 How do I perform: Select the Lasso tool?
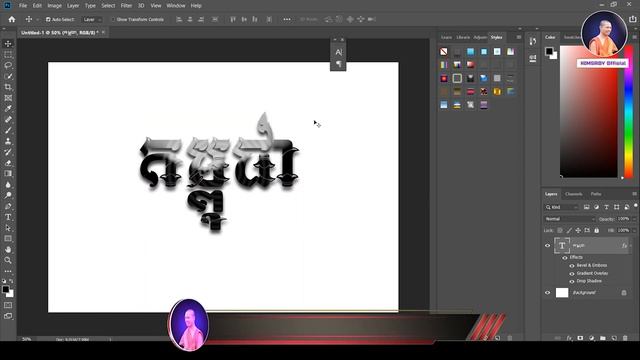tap(8, 65)
